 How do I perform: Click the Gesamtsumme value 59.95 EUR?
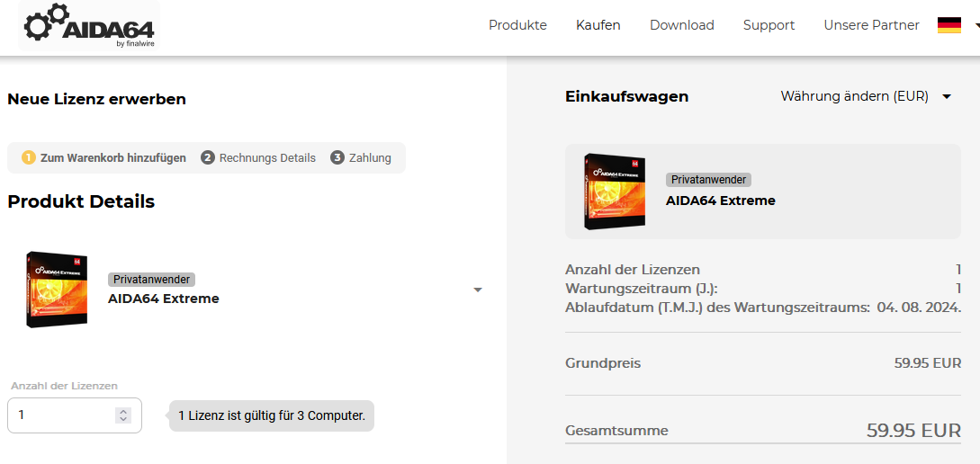tap(913, 430)
